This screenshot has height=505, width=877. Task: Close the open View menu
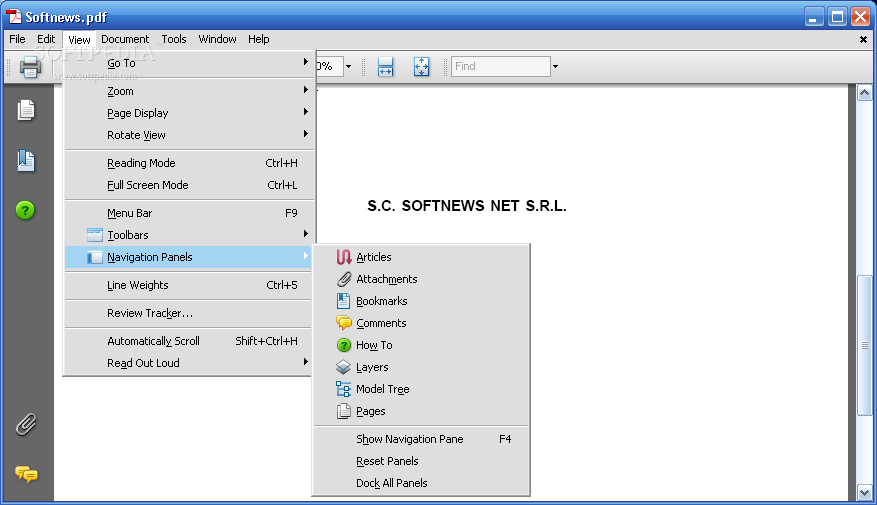(x=79, y=40)
